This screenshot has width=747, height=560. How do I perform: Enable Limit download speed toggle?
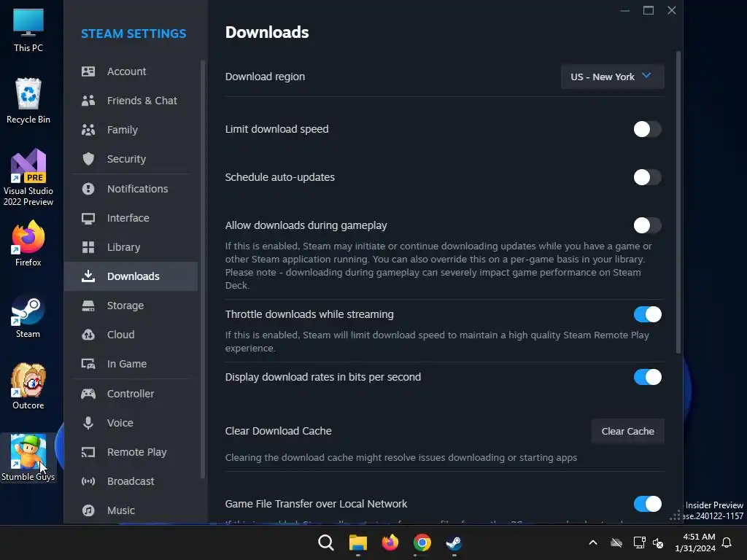(x=648, y=129)
